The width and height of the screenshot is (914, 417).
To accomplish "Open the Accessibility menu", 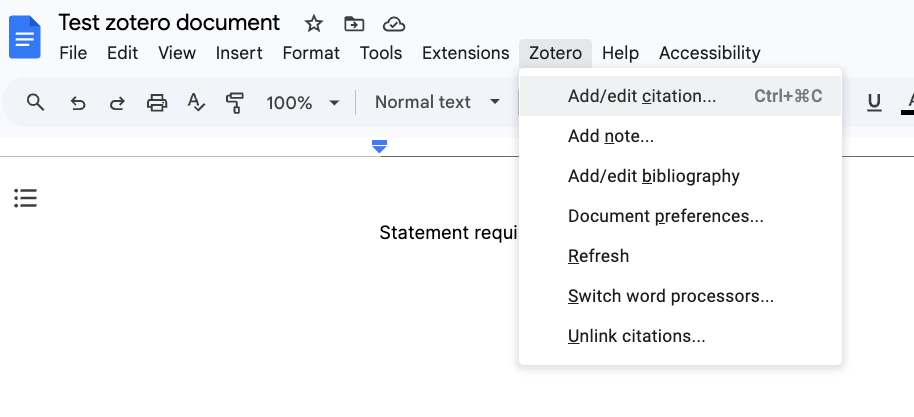I will pyautogui.click(x=709, y=53).
